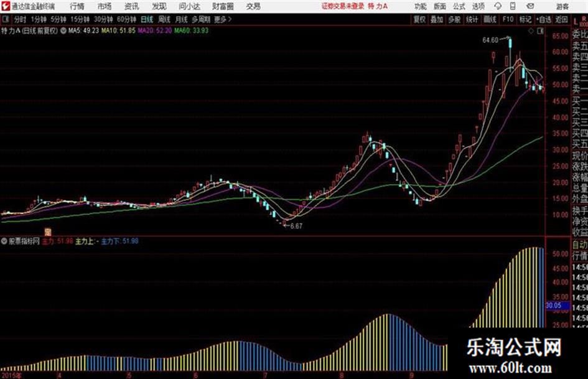Viewport: 588px width, 379px height.
Task: Click the MA20: 52.20 indicator value
Action: pyautogui.click(x=154, y=30)
